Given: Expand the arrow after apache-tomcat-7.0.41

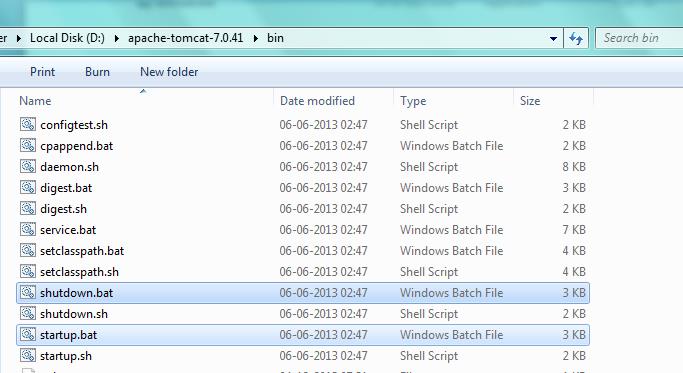Looking at the screenshot, I should coord(256,38).
